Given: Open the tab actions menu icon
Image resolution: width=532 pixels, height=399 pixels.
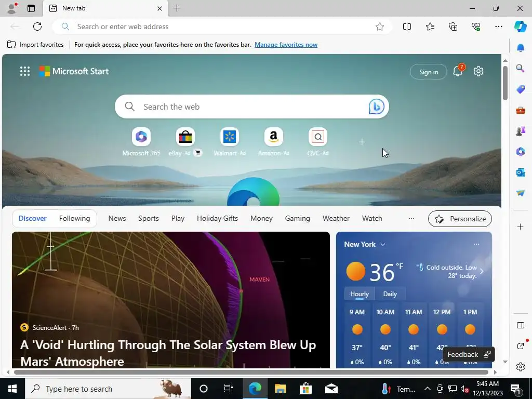Looking at the screenshot, I should (31, 8).
